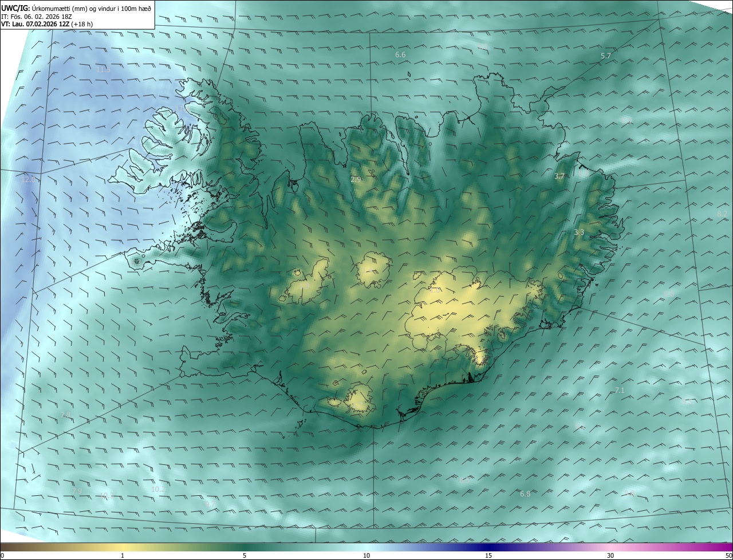This screenshot has height=560, width=733.
Task: Click the 2.9 value in north Iceland
Action: tap(356, 179)
